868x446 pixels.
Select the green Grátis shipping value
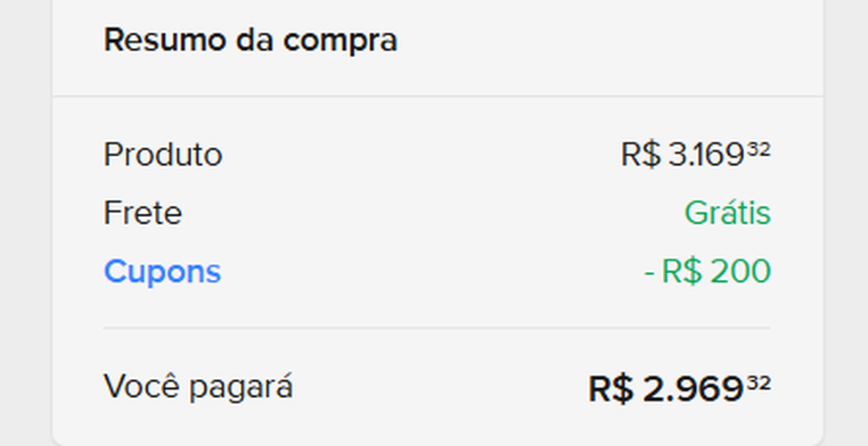(x=727, y=213)
